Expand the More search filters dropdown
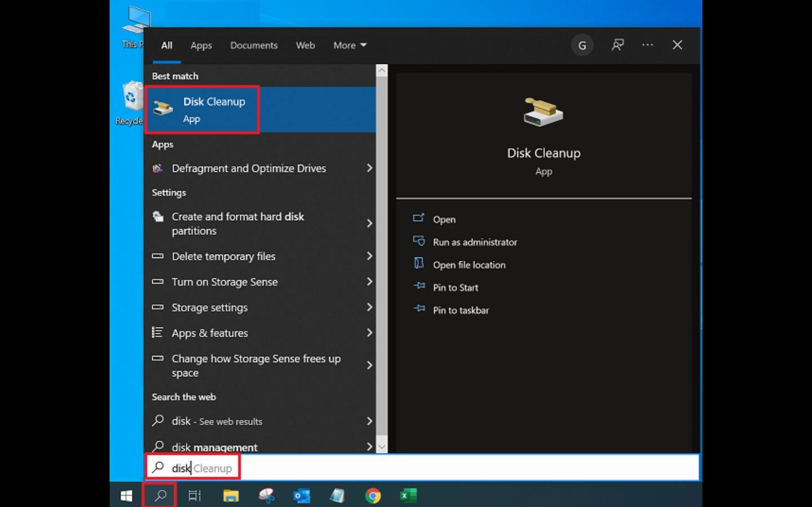Image resolution: width=812 pixels, height=507 pixels. tap(349, 45)
